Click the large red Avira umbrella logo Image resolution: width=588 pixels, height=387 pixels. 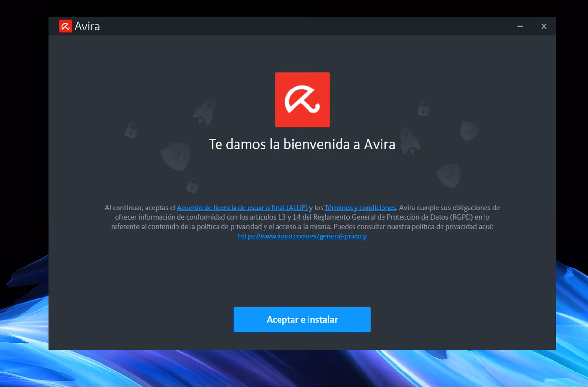click(302, 100)
